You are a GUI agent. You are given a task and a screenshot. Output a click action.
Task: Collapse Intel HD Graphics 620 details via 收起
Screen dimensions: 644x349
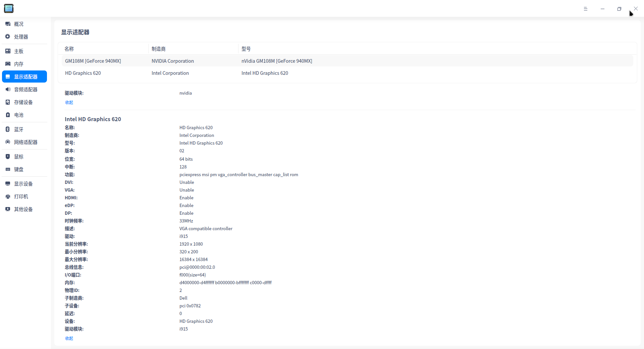[69, 338]
